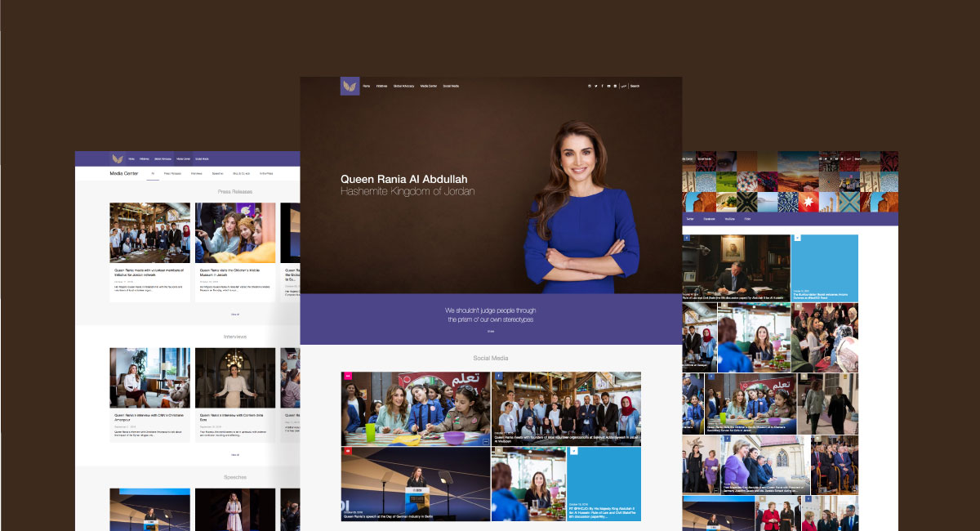Click the Twitter badge on the right page's blue tile
The image size is (980, 531).
[797, 238]
